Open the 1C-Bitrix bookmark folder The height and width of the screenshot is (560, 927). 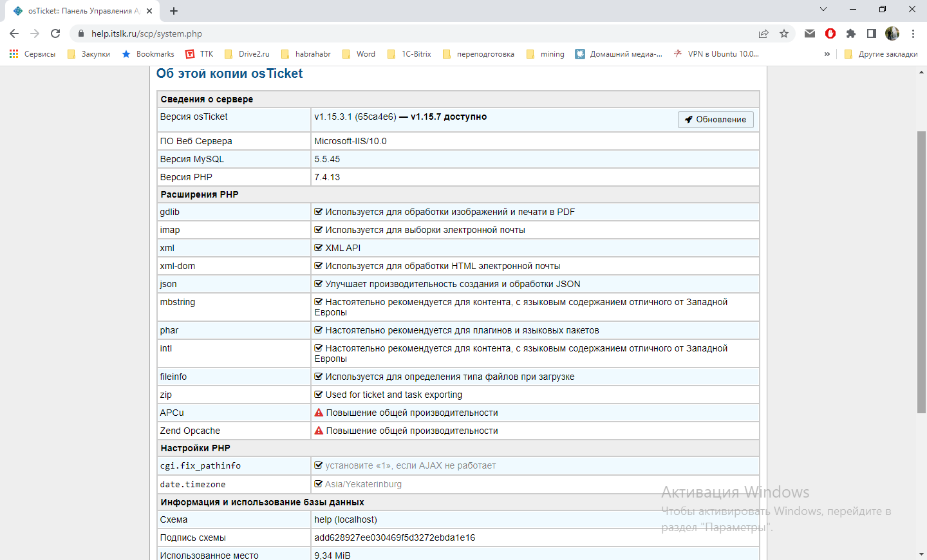(409, 54)
